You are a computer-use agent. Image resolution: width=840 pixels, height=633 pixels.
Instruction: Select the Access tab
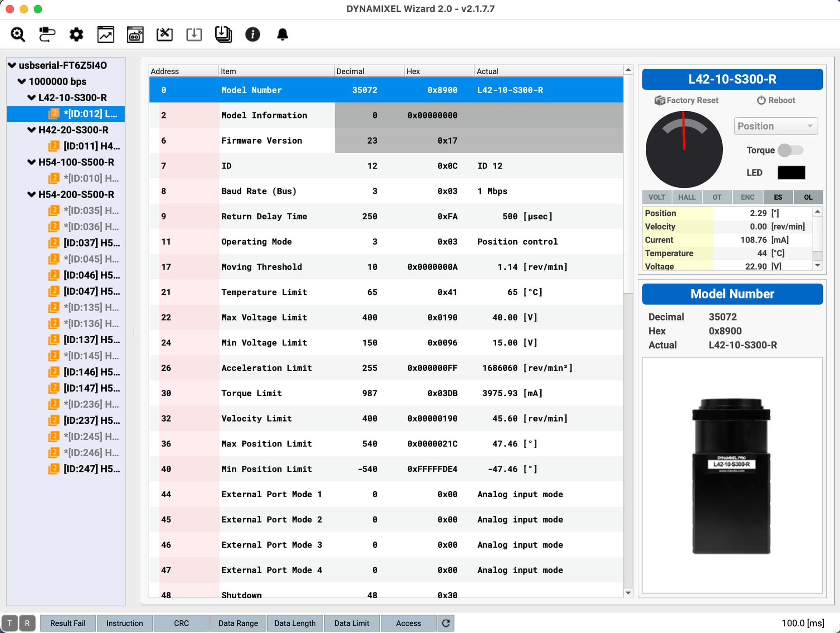tap(409, 623)
